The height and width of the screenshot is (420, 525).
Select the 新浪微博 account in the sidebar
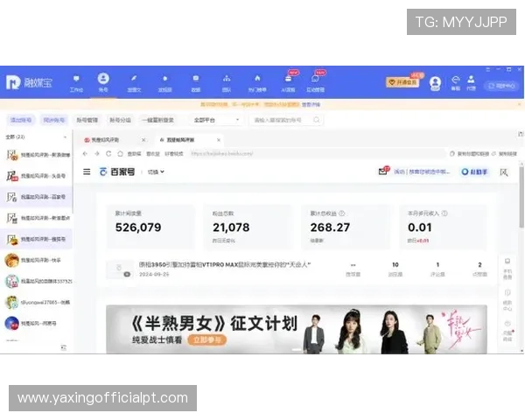tap(36, 155)
